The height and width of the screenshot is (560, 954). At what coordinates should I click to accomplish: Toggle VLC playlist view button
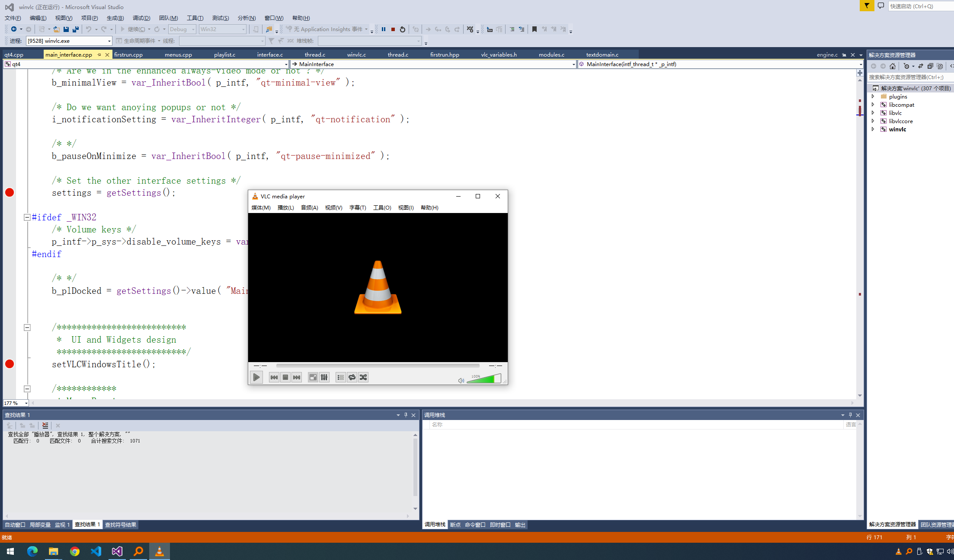click(341, 377)
